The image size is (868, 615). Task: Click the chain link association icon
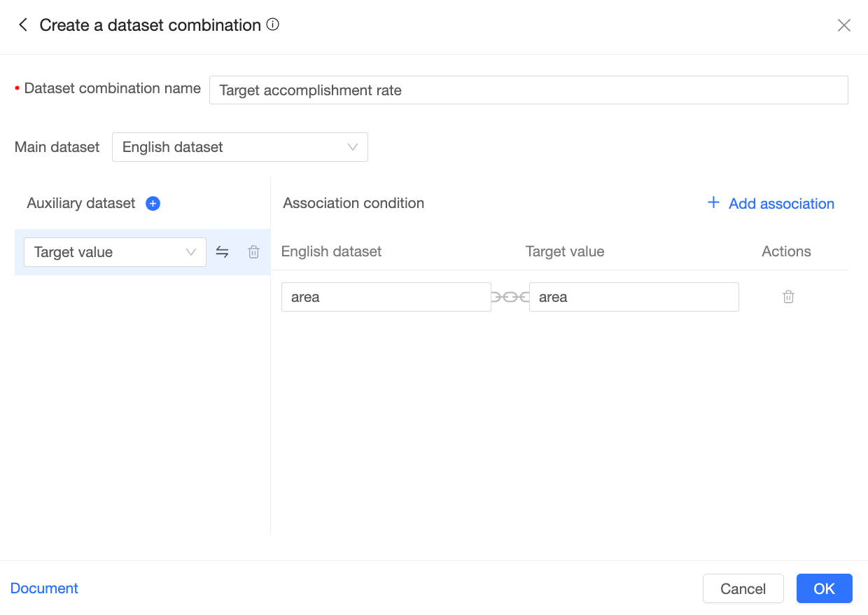coord(510,297)
